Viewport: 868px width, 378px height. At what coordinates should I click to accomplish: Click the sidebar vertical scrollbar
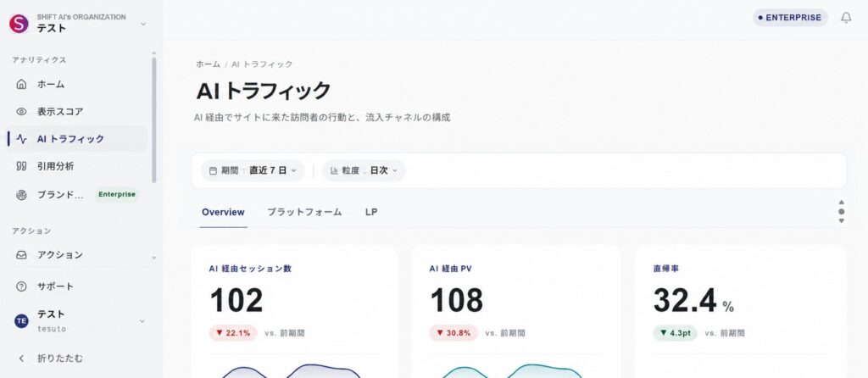[154, 119]
